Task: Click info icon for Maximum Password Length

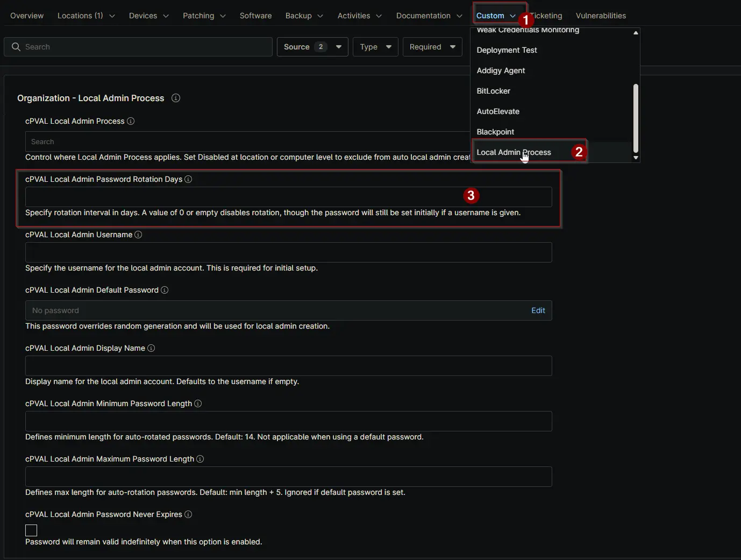Action: click(200, 459)
